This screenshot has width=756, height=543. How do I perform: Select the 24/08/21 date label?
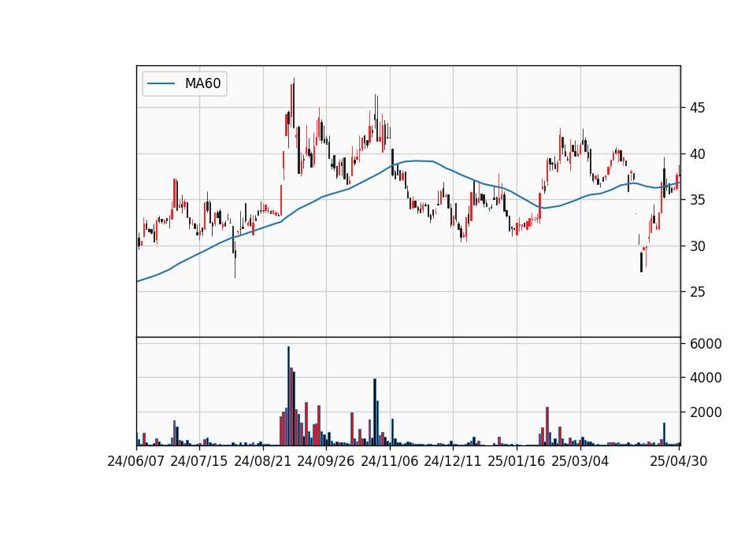tap(263, 461)
